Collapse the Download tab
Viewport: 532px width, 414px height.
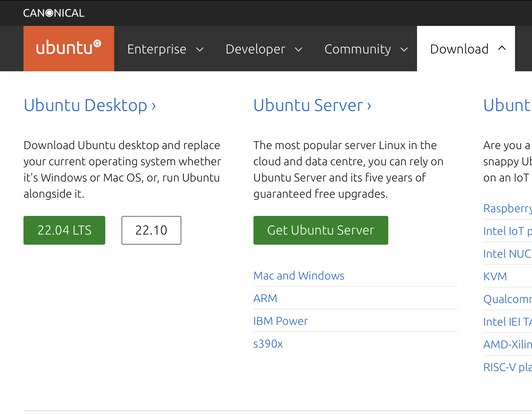click(x=466, y=49)
